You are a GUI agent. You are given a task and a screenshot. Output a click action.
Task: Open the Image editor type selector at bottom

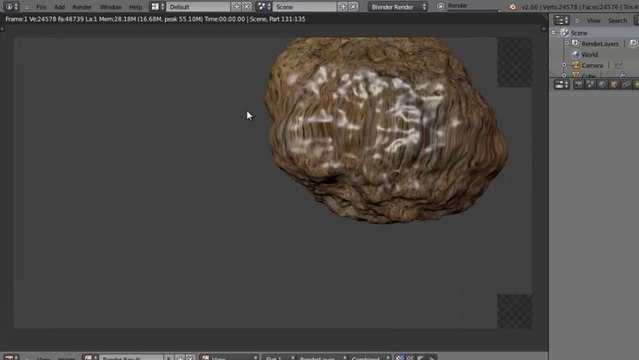(x=11, y=357)
